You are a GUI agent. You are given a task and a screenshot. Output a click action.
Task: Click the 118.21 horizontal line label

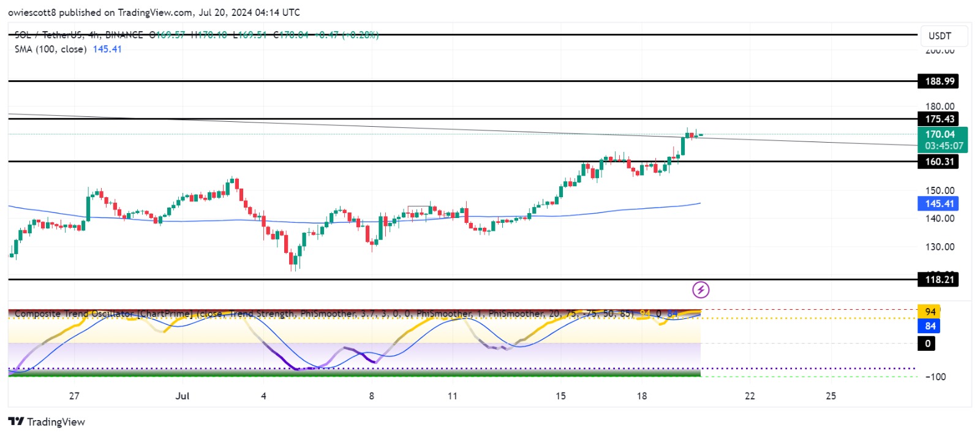pyautogui.click(x=939, y=280)
